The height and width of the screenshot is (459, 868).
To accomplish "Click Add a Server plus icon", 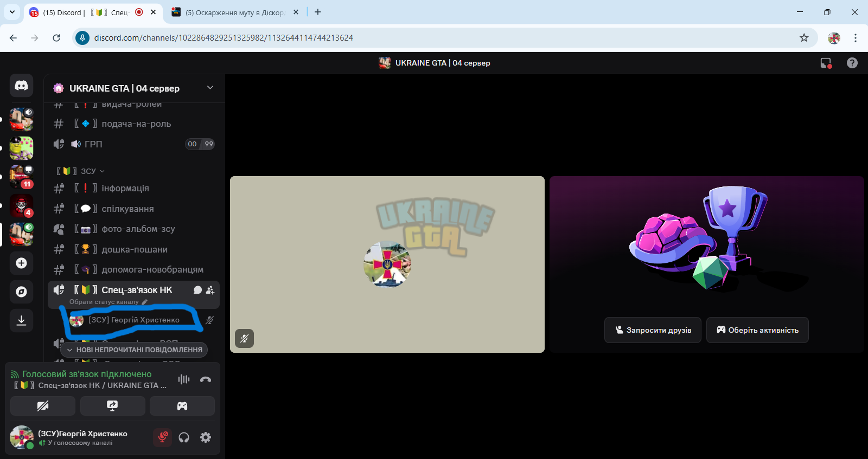I will 21,263.
